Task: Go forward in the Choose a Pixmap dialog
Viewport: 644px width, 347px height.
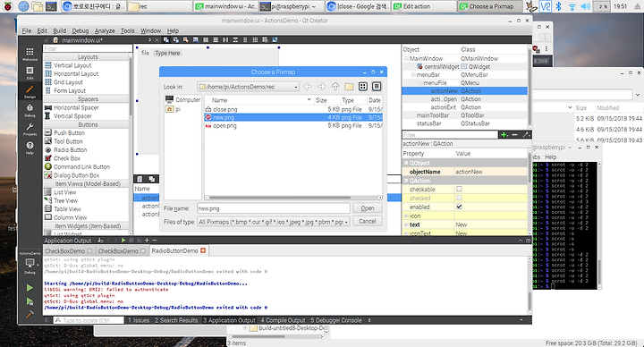Action: click(321, 87)
